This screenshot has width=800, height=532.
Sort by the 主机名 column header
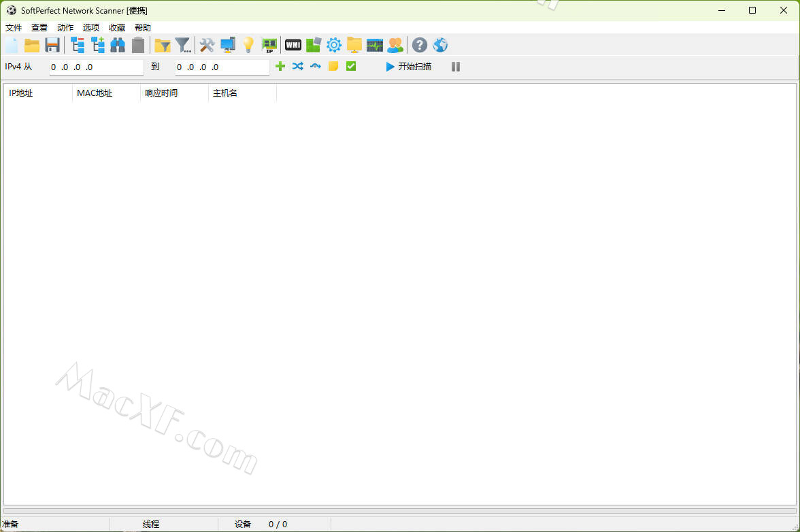[x=242, y=93]
